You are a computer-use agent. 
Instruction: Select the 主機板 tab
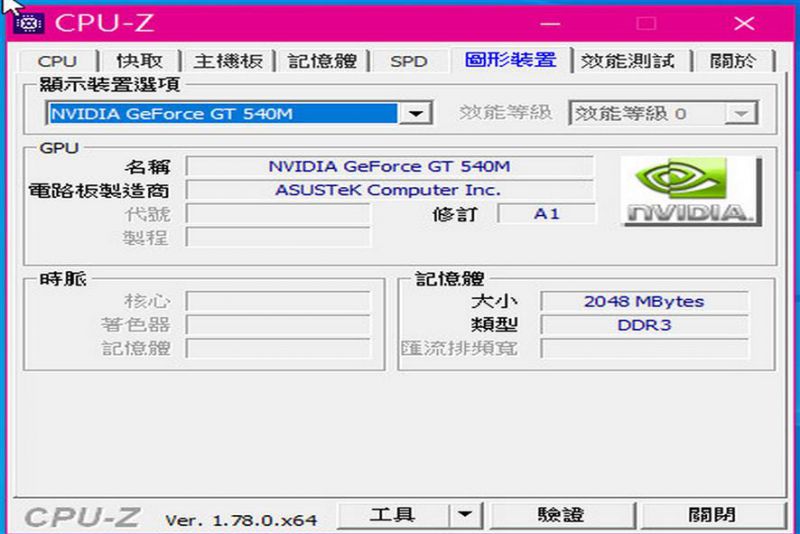[228, 61]
